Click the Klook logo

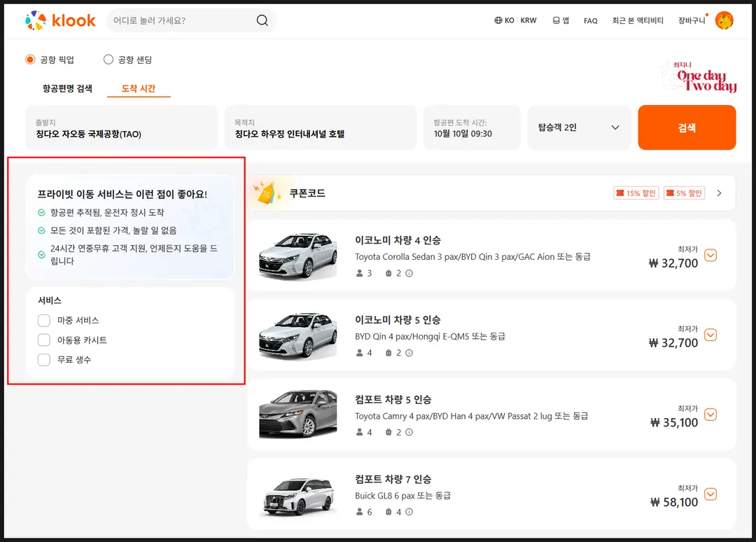coord(61,20)
